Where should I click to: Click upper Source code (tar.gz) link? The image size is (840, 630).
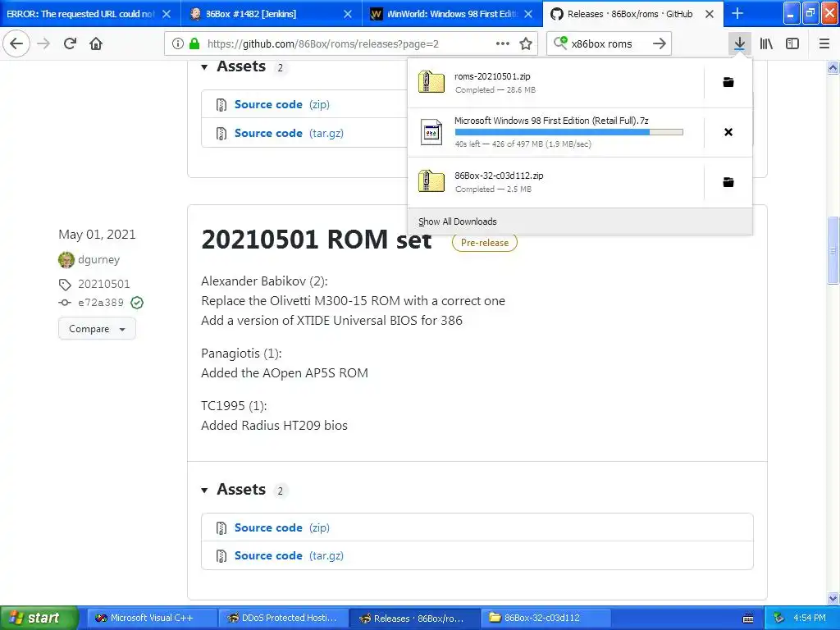[289, 133]
